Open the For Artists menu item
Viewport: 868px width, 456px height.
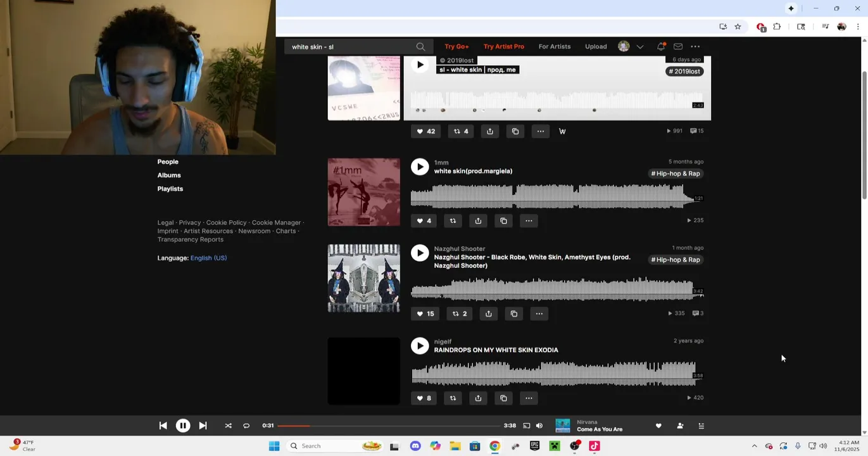[555, 47]
